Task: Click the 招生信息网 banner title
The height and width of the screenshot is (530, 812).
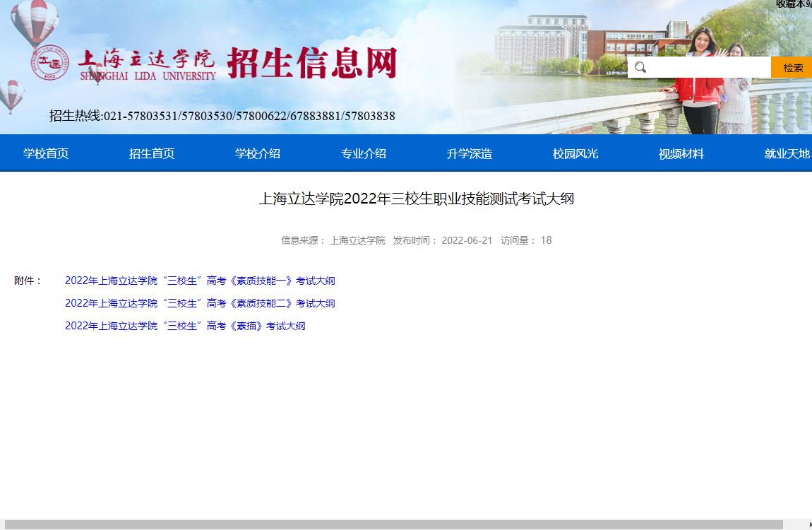Action: [312, 63]
